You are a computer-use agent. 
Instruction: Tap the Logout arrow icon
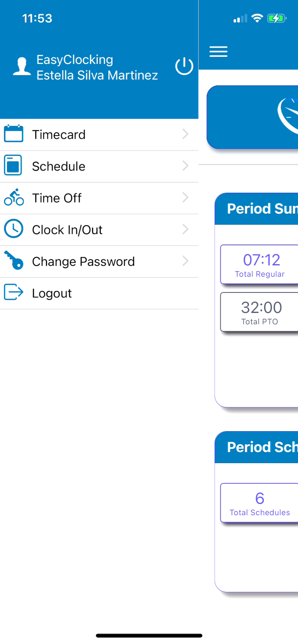click(x=13, y=292)
